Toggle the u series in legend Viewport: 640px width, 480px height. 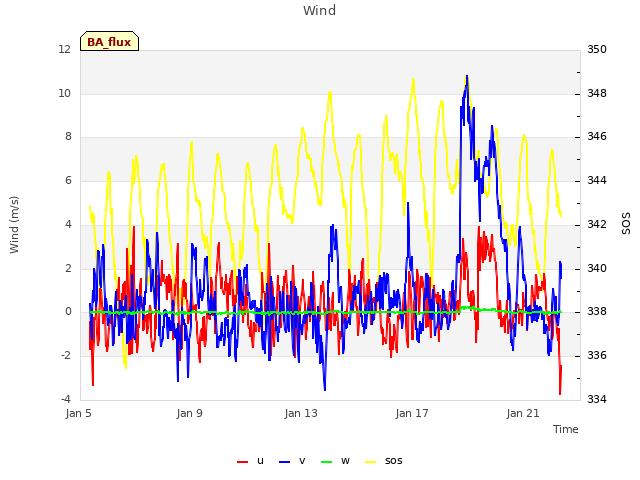coord(250,461)
